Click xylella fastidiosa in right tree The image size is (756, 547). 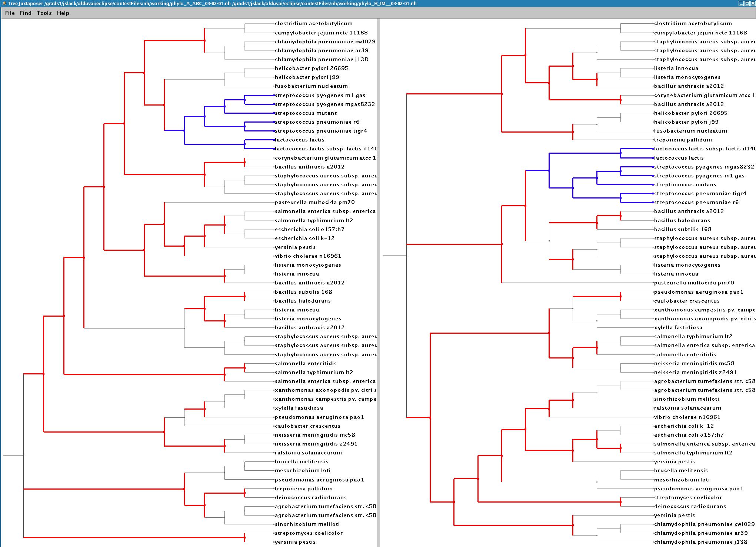pos(678,327)
